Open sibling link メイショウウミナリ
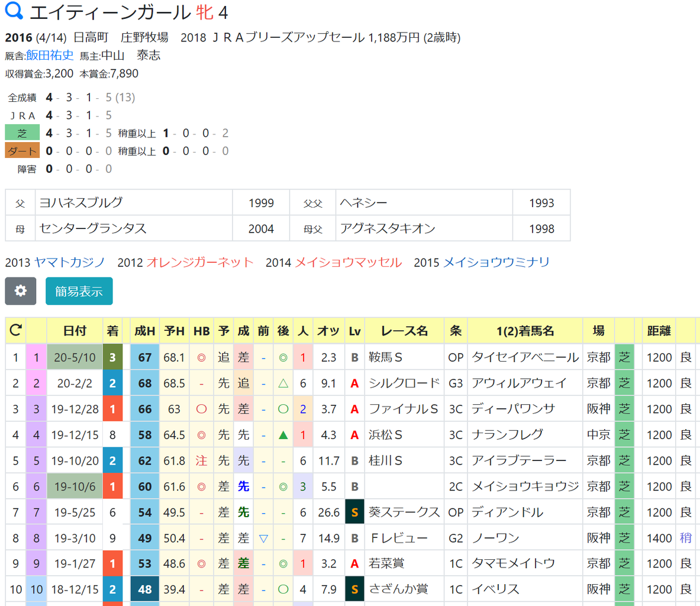Viewport: 700px width, 606px height. [496, 262]
